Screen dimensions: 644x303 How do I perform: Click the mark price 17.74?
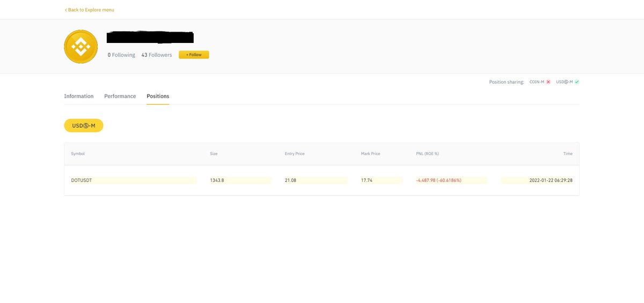[367, 180]
